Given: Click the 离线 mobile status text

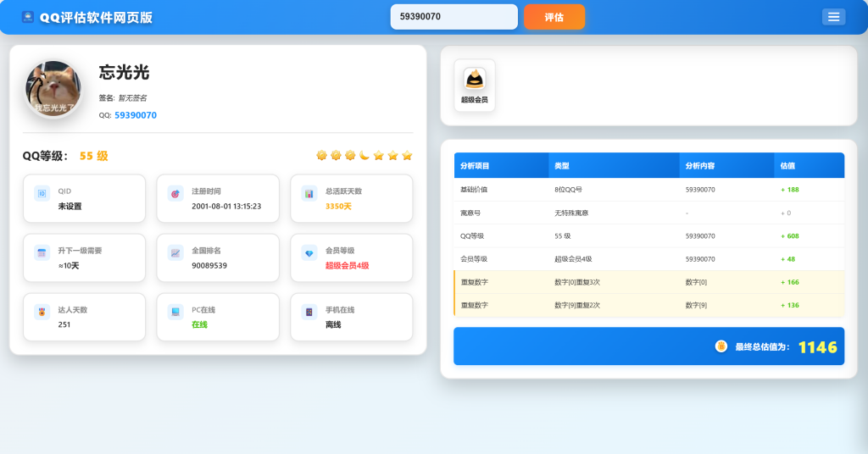Looking at the screenshot, I should (x=333, y=324).
